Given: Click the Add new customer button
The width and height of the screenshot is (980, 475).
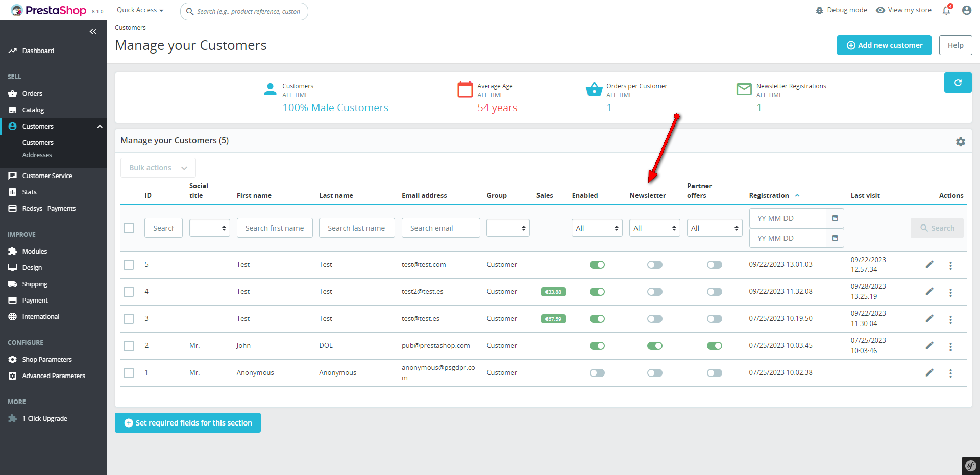Looking at the screenshot, I should (x=884, y=45).
